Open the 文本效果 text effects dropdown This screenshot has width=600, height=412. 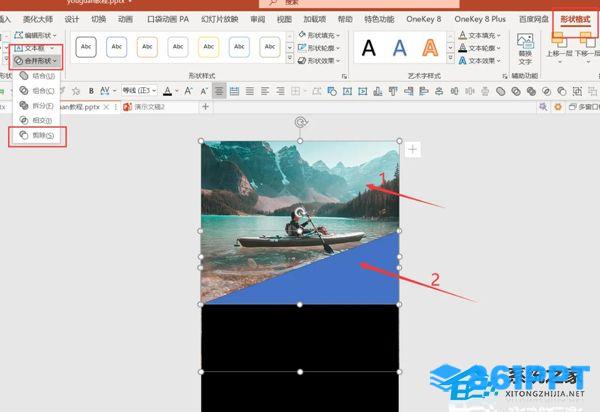click(480, 60)
